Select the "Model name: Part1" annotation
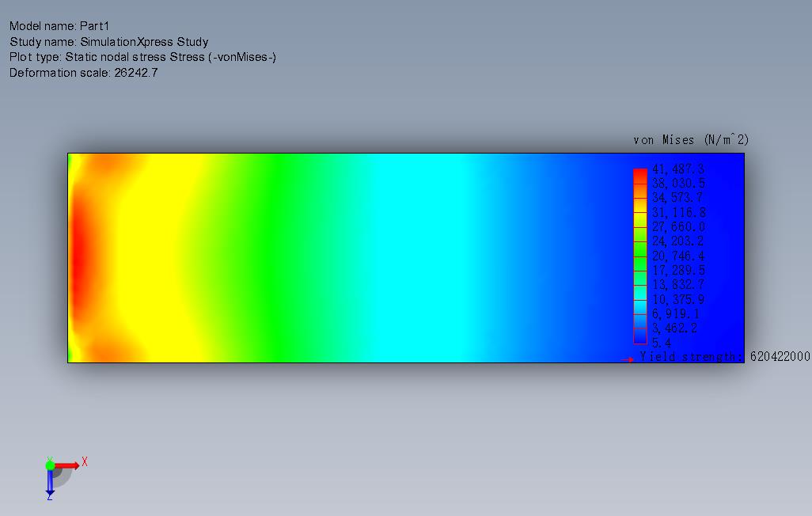Viewport: 812px width, 516px height. [59, 26]
